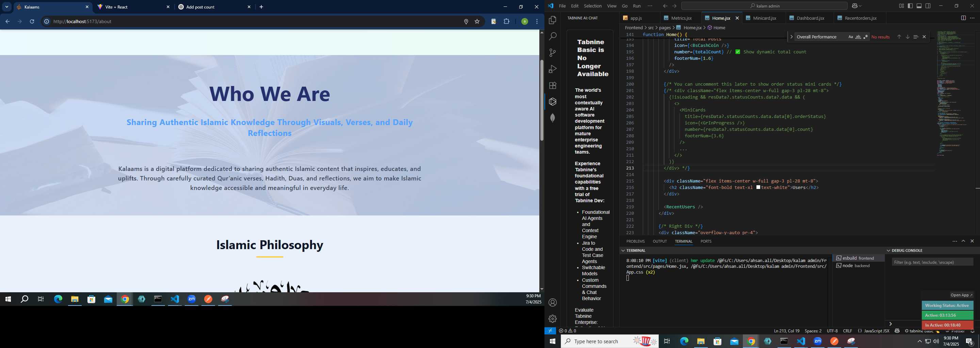Maximize panel size with the chevron-up icon
The height and width of the screenshot is (348, 980).
pyautogui.click(x=963, y=241)
